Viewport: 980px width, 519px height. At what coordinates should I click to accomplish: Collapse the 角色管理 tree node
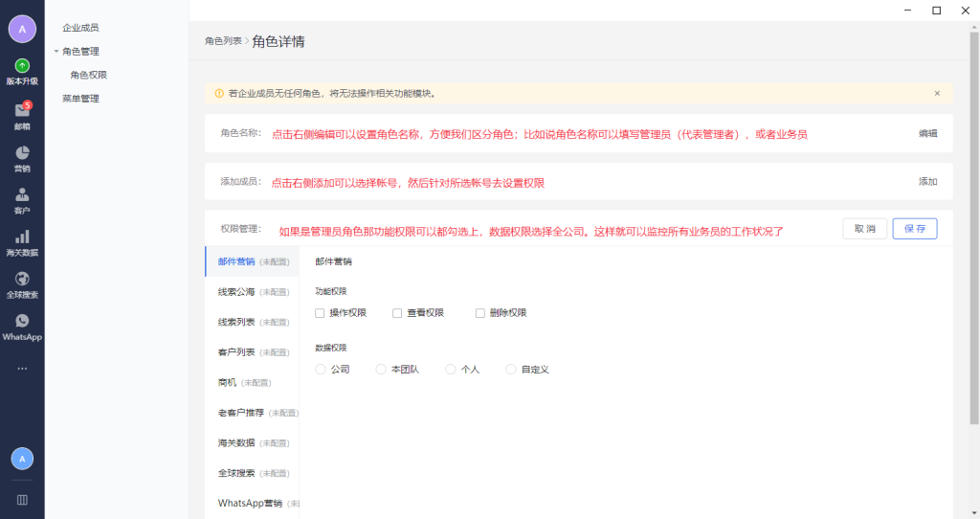pyautogui.click(x=56, y=52)
